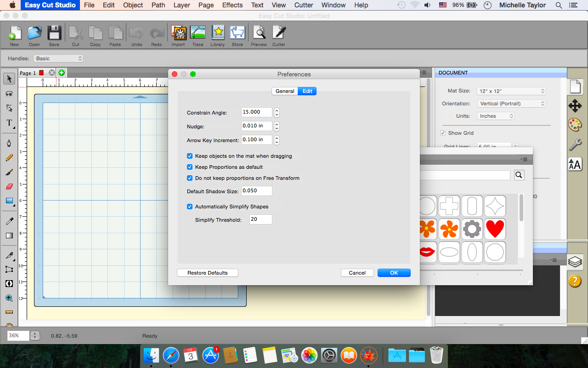Click the Restore Defaults button

pyautogui.click(x=207, y=272)
